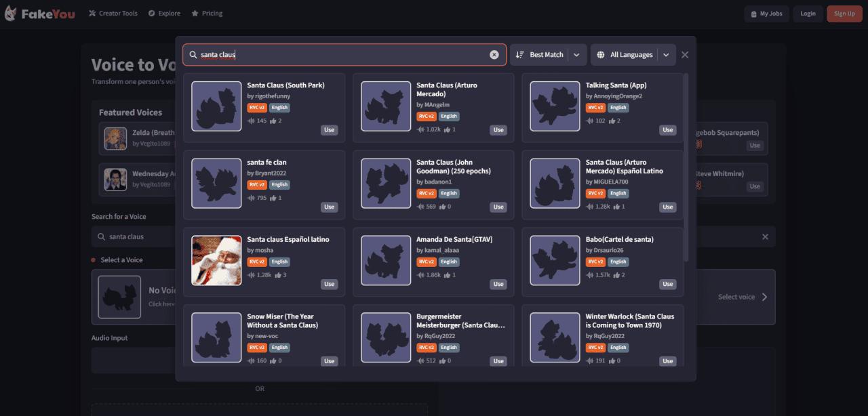Screen dimensions: 868x416
Task: Click Amanda De Santa[GTAV] thumbnail
Action: (x=386, y=260)
